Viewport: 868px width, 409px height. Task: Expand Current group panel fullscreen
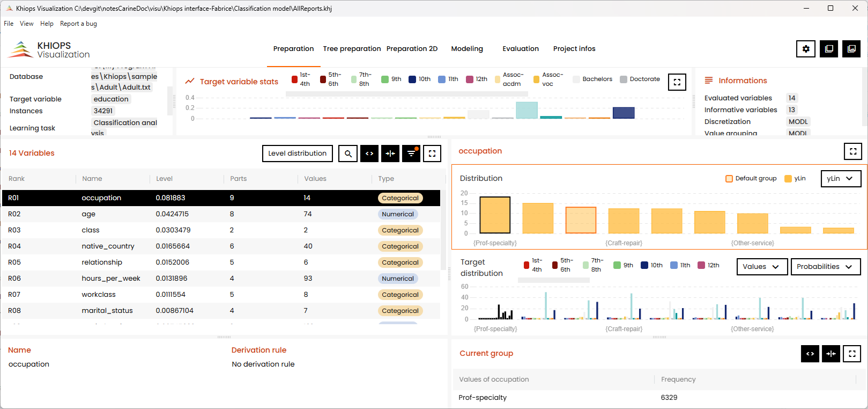852,354
